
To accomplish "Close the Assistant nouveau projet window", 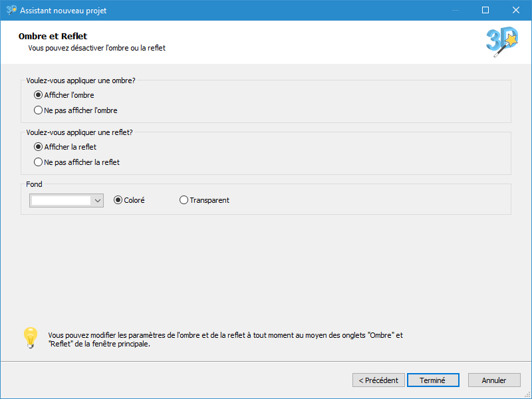I will [x=516, y=10].
